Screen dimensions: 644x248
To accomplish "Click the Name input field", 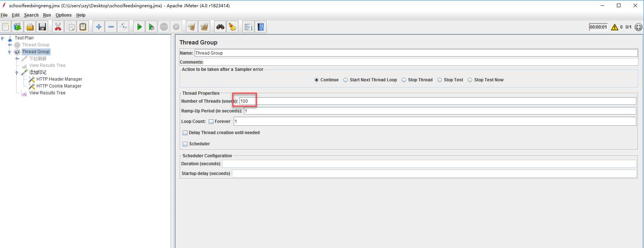I will [416, 53].
